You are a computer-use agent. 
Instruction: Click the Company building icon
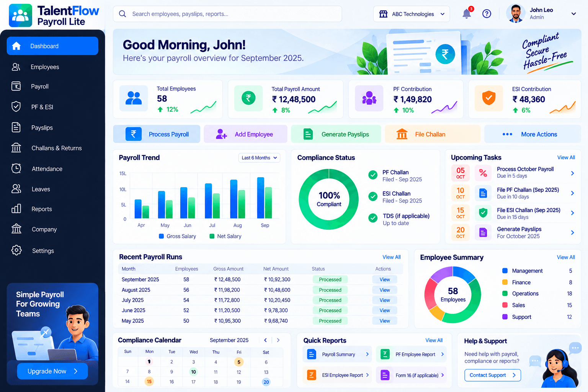(16, 229)
